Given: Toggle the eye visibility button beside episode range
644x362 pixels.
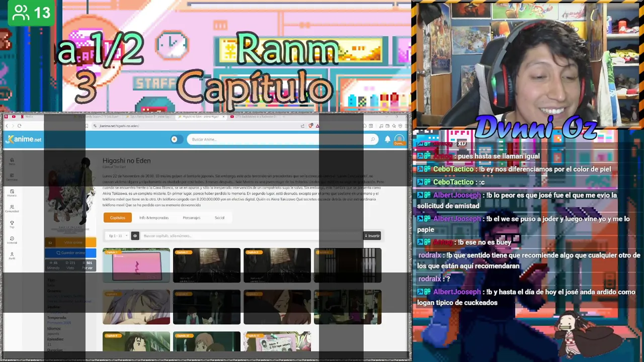Looking at the screenshot, I should pyautogui.click(x=135, y=236).
